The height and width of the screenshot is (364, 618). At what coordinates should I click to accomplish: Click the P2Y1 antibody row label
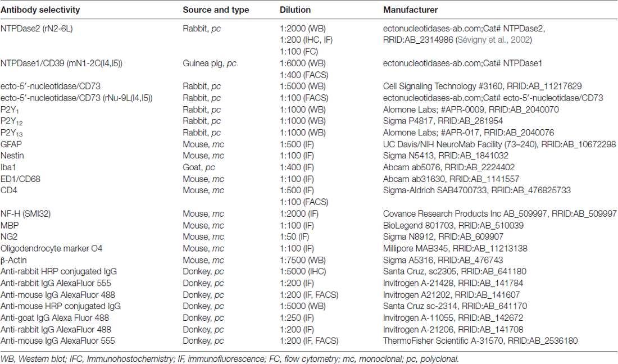[10, 110]
